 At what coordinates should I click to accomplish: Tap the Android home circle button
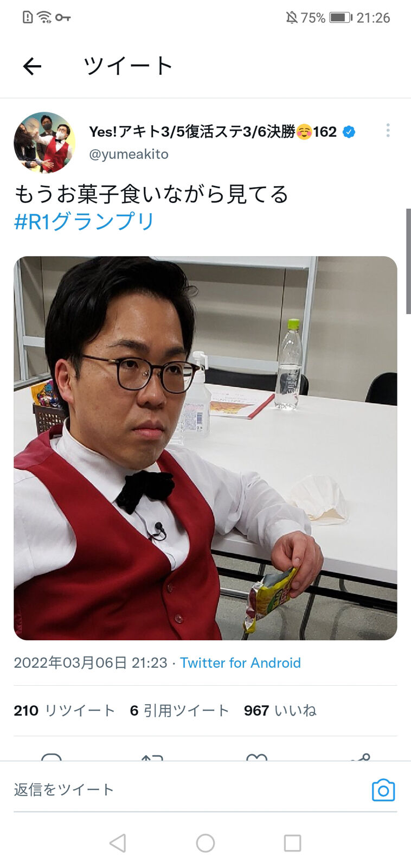206,843
